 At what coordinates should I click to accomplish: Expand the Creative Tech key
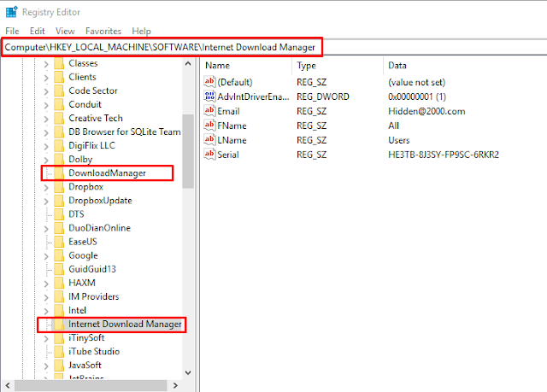46,119
